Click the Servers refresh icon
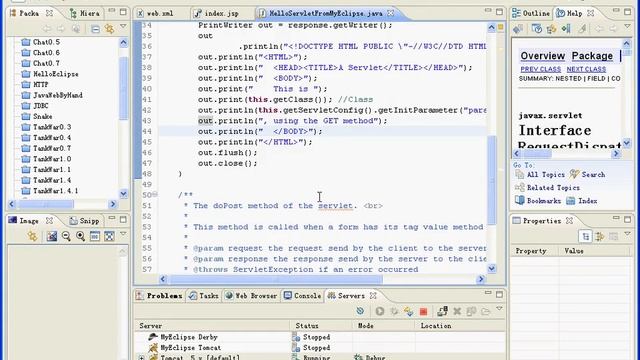This screenshot has height=360, width=640. (x=360, y=311)
